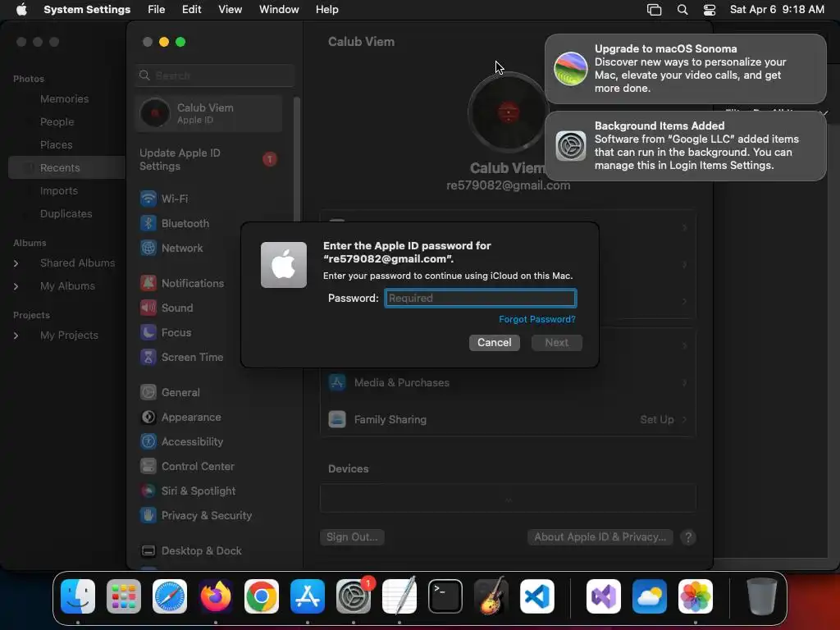
Task: Open Sound speaker icon
Action: (148, 308)
